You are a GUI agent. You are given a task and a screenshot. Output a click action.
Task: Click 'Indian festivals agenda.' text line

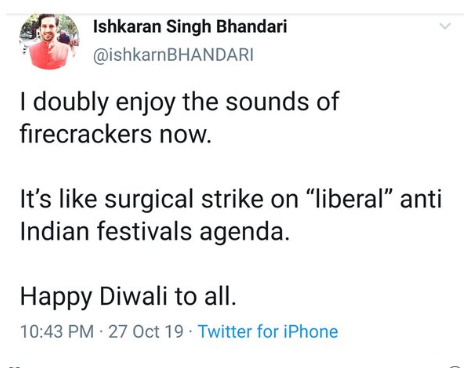[155, 231]
